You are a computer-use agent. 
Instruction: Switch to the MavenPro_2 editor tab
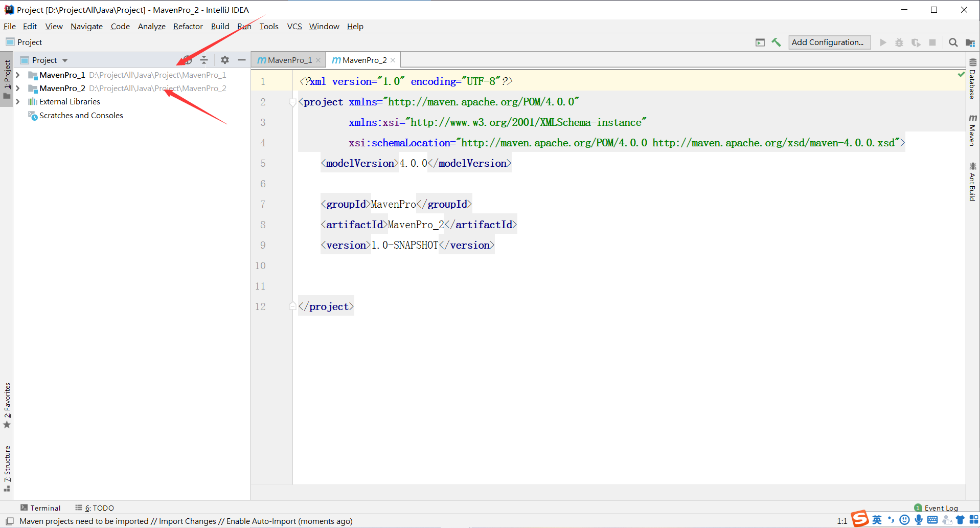364,60
